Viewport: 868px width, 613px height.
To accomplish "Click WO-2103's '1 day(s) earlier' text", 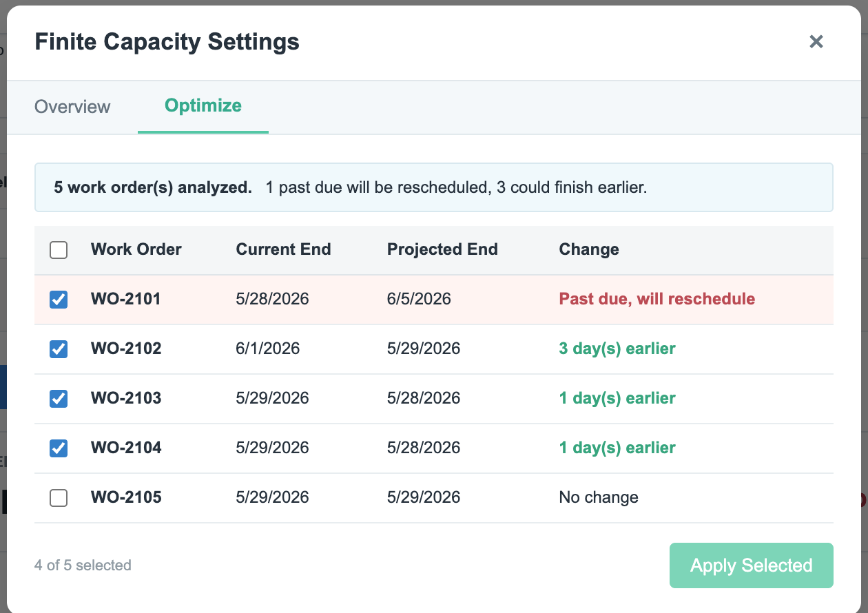I will tap(617, 398).
